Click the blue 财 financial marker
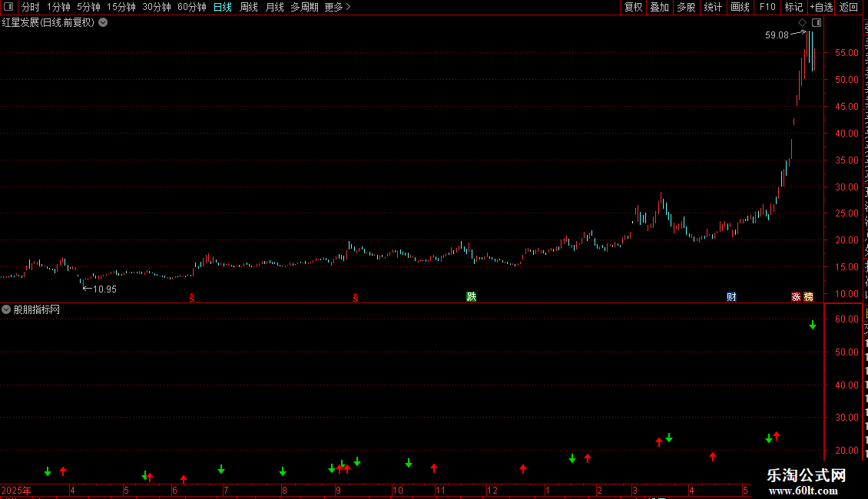Image resolution: width=868 pixels, height=499 pixels. tap(731, 297)
